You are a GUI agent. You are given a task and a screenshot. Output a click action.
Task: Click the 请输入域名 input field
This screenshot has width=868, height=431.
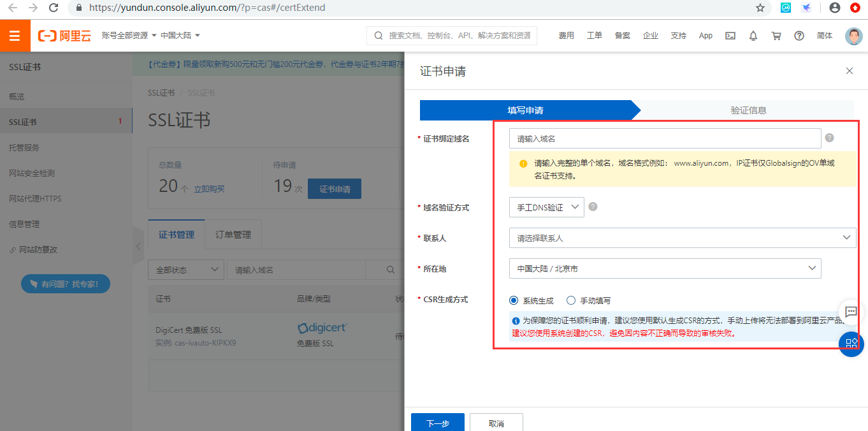tap(665, 138)
